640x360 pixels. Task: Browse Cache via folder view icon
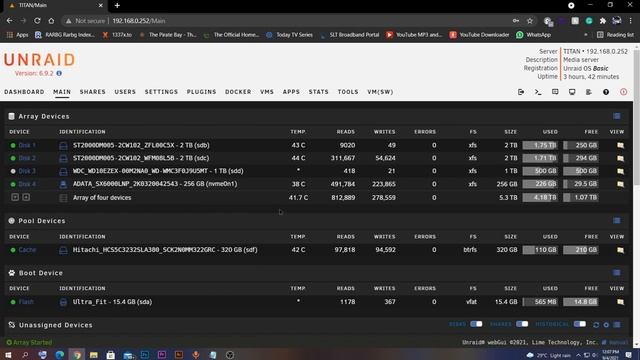(x=620, y=250)
